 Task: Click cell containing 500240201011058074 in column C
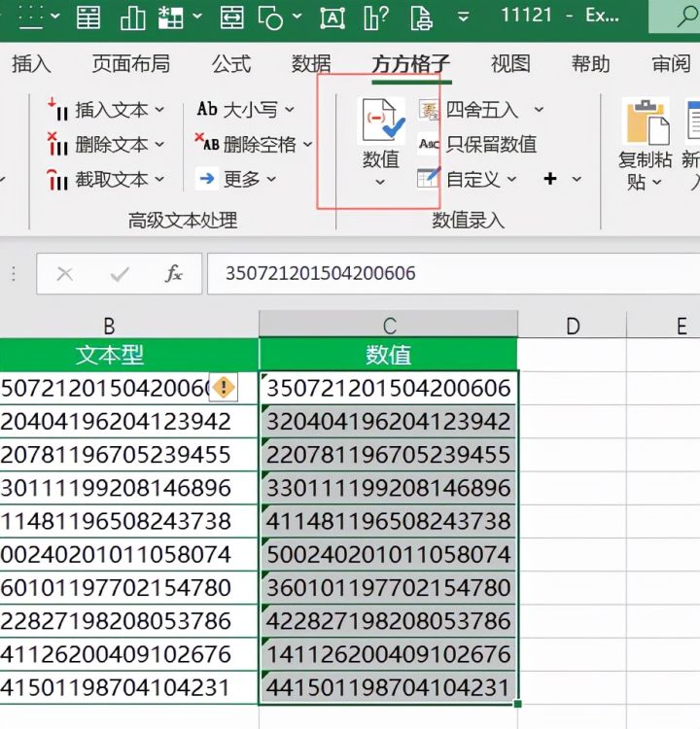click(x=388, y=555)
